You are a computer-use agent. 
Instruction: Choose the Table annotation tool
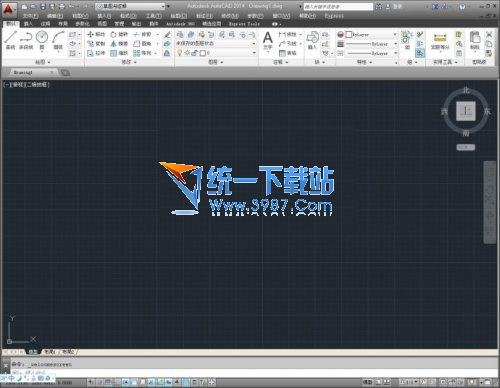[287, 53]
